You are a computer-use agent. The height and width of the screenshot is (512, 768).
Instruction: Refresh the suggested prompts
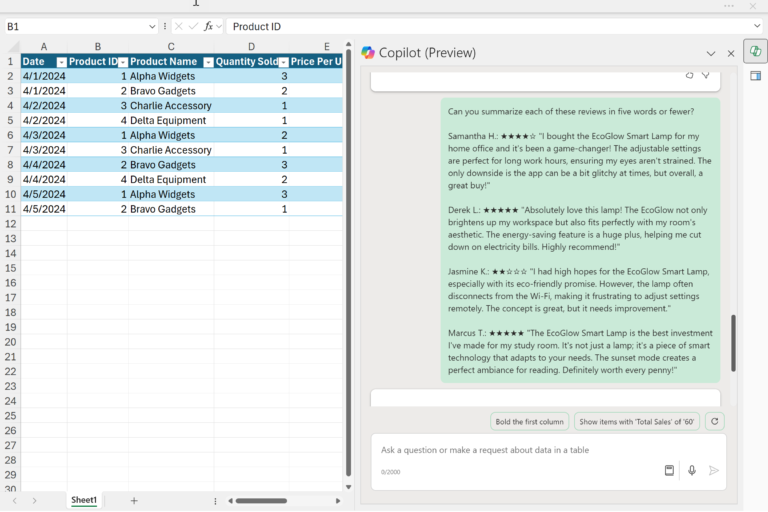[715, 421]
